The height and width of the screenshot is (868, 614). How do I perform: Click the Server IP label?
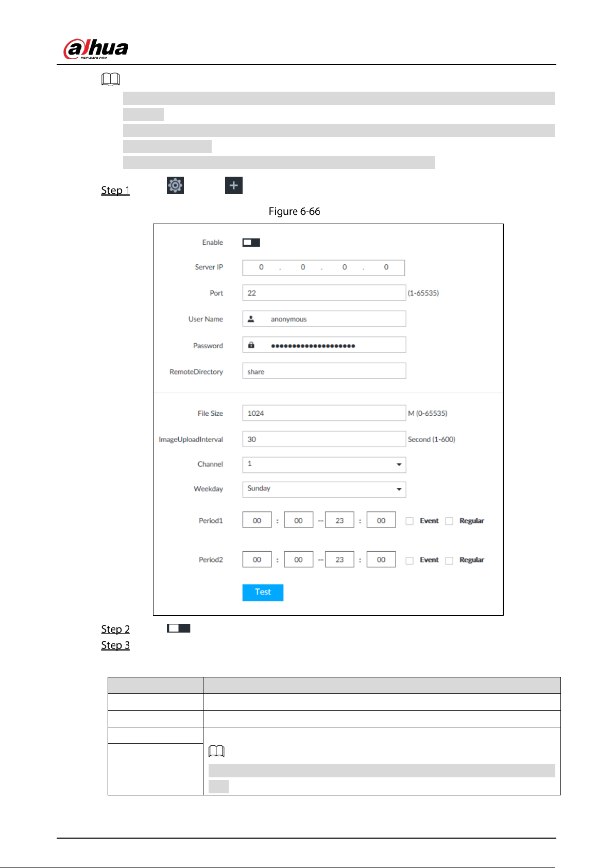[209, 267]
